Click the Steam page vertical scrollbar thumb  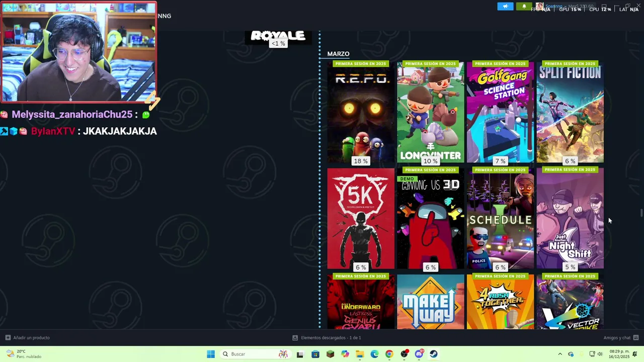pyautogui.click(x=641, y=213)
